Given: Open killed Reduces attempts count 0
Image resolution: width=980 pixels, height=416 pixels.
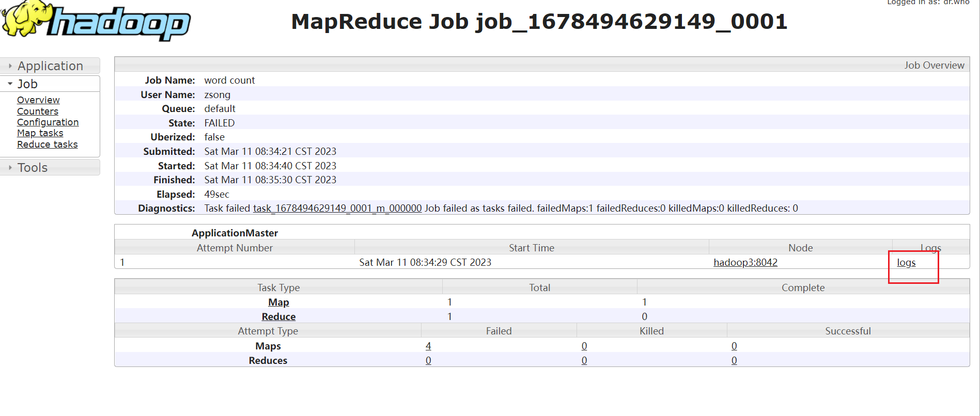Looking at the screenshot, I should [584, 360].
